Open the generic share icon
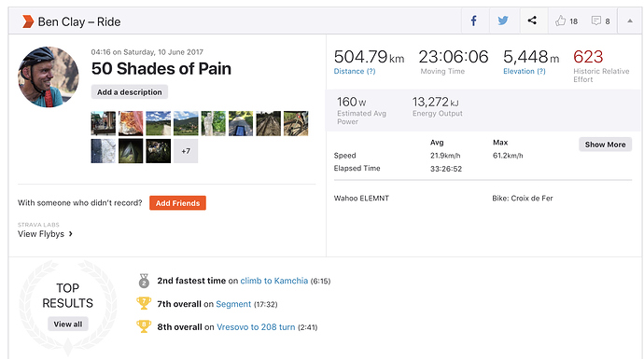Viewport: 644px width, 359px height. pos(532,21)
